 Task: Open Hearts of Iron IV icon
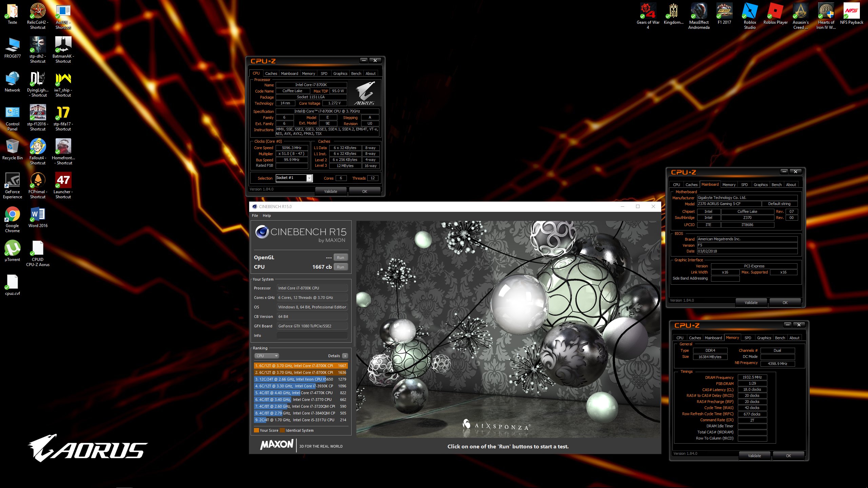click(x=826, y=16)
